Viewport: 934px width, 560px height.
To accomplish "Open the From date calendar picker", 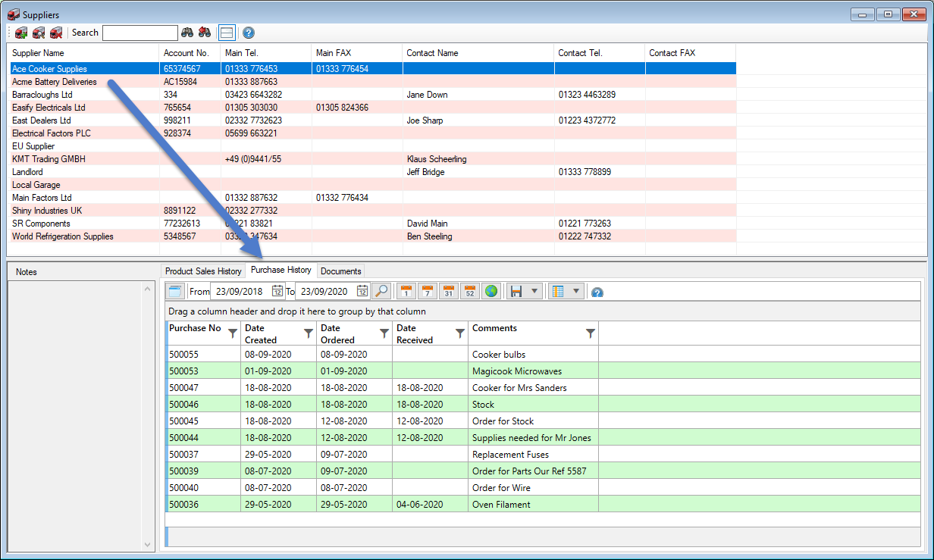I will [x=277, y=291].
